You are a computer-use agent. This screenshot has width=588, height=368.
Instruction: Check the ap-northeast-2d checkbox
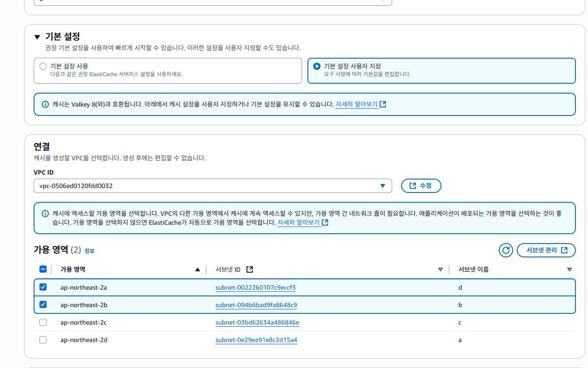click(x=43, y=340)
